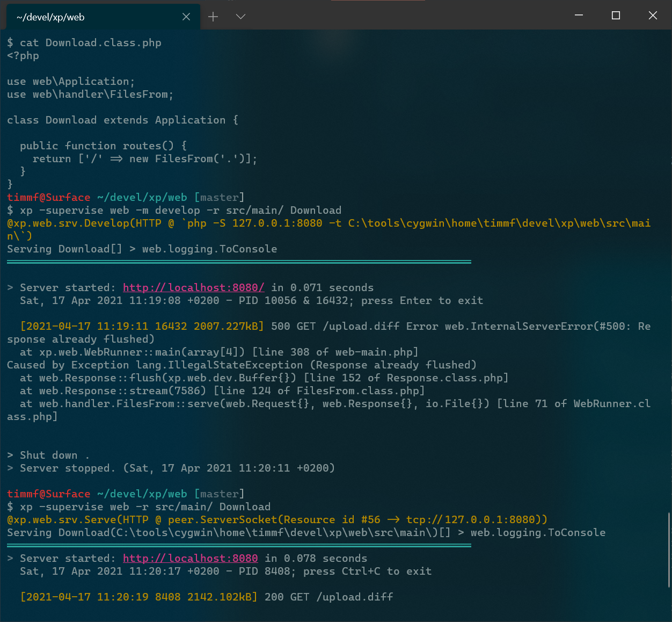Click the 'xp -supervise web -m develop' command
This screenshot has height=622, width=672.
click(x=174, y=210)
